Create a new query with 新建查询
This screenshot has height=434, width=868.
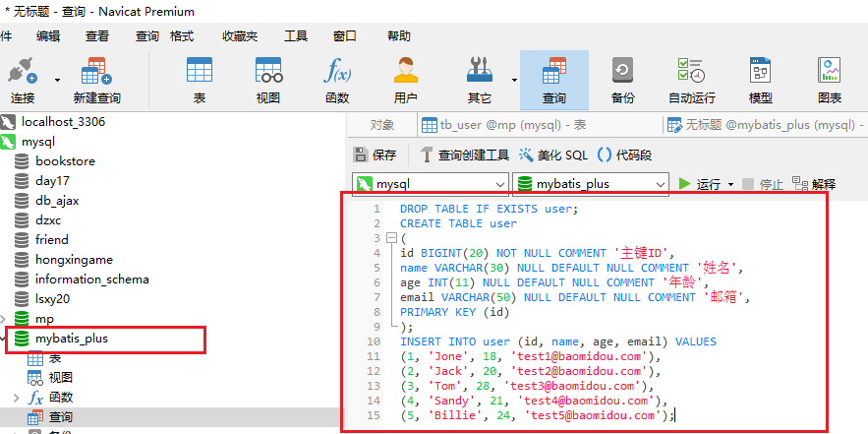point(97,81)
